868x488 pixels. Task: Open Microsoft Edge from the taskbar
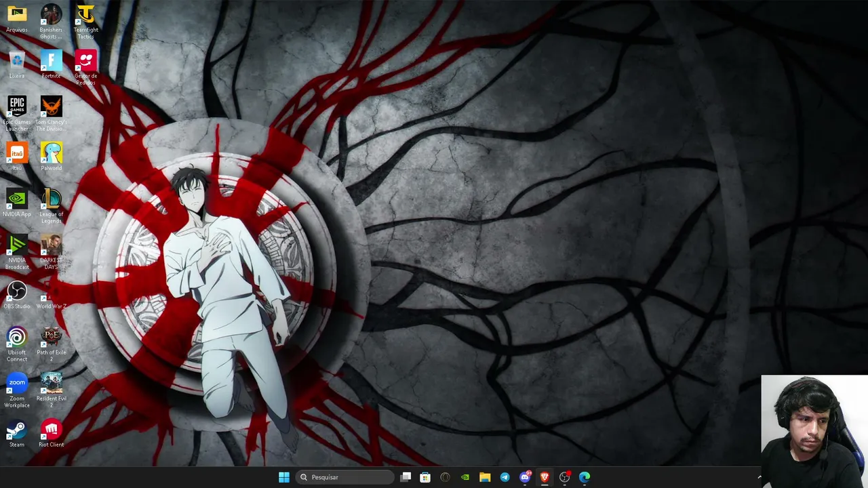pos(584,477)
